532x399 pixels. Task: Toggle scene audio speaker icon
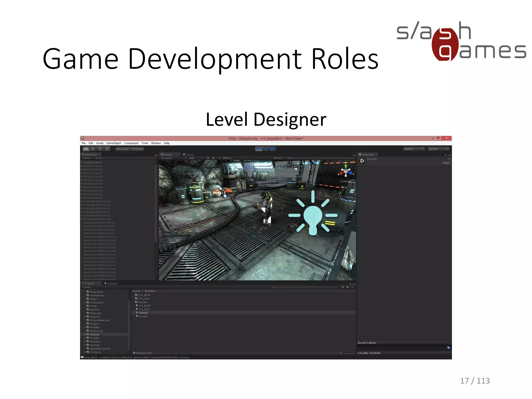click(x=219, y=158)
